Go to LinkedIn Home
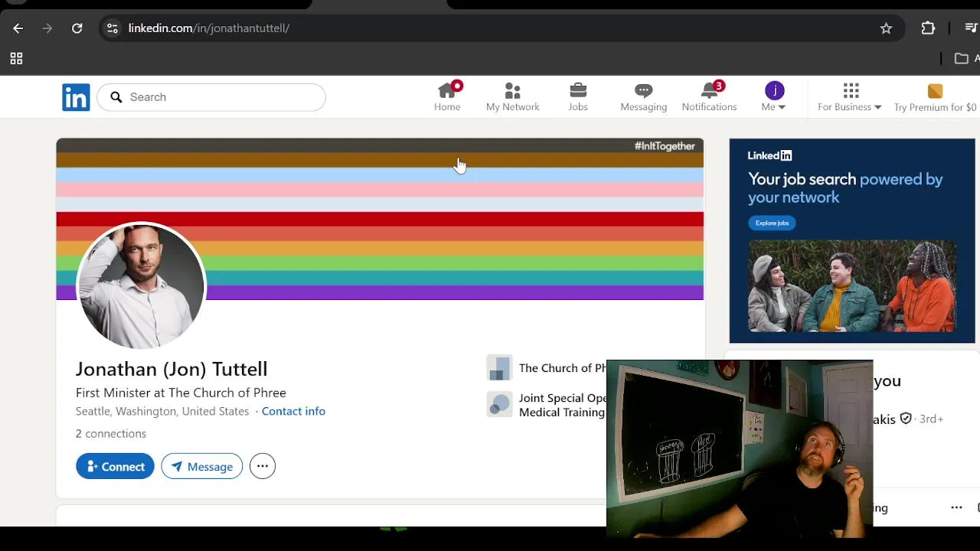 point(447,97)
